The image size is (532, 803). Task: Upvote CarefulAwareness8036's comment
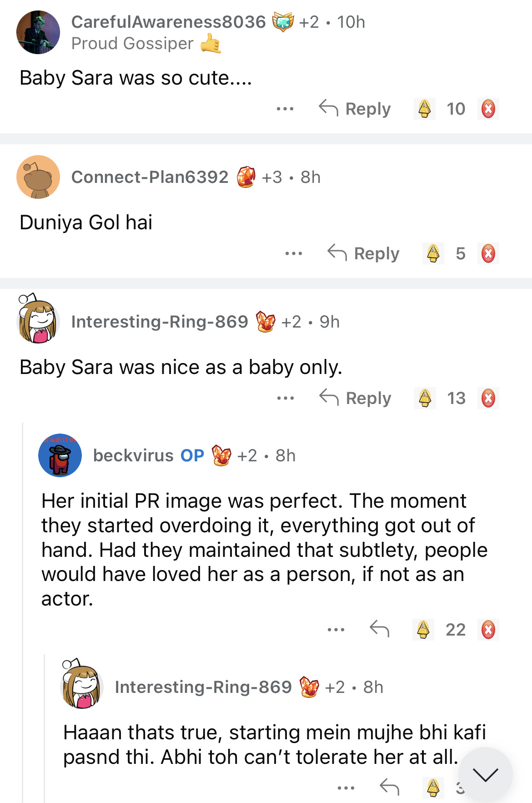(x=424, y=109)
